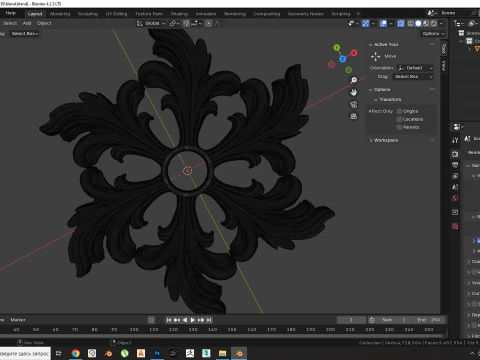Enable Affect Only Locations checkbox
The width and height of the screenshot is (480, 360).
399,119
